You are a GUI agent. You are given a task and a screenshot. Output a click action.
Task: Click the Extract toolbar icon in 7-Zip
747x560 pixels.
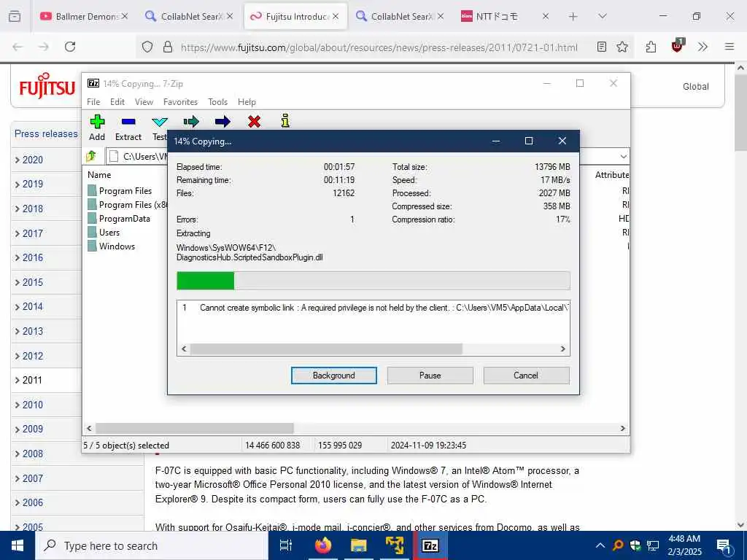(x=128, y=122)
